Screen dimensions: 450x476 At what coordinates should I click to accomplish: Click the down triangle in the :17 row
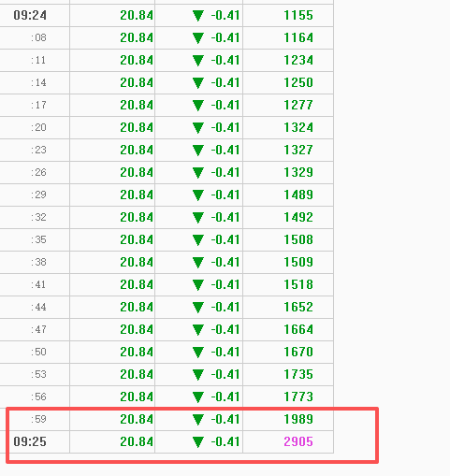pyautogui.click(x=198, y=106)
